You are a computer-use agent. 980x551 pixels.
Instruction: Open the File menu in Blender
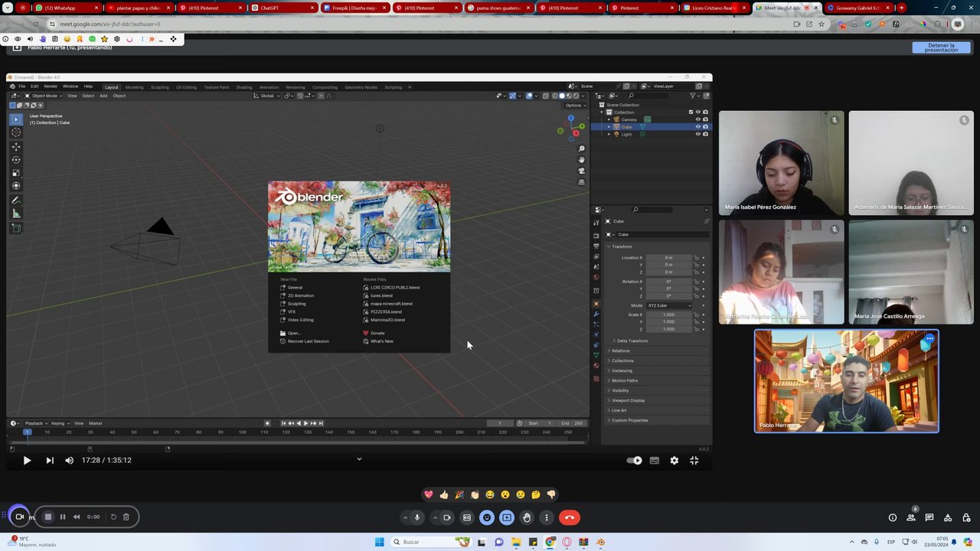tap(22, 86)
